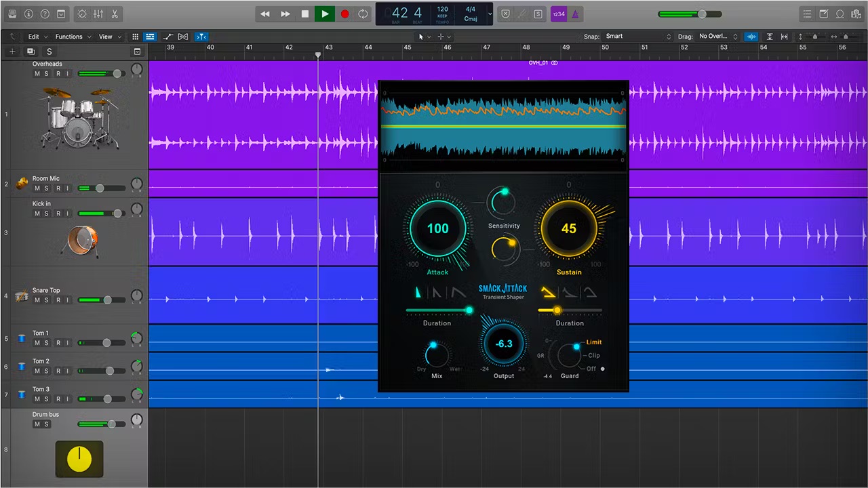Image resolution: width=868 pixels, height=488 pixels.
Task: Click the add track plus button
Action: (x=12, y=52)
